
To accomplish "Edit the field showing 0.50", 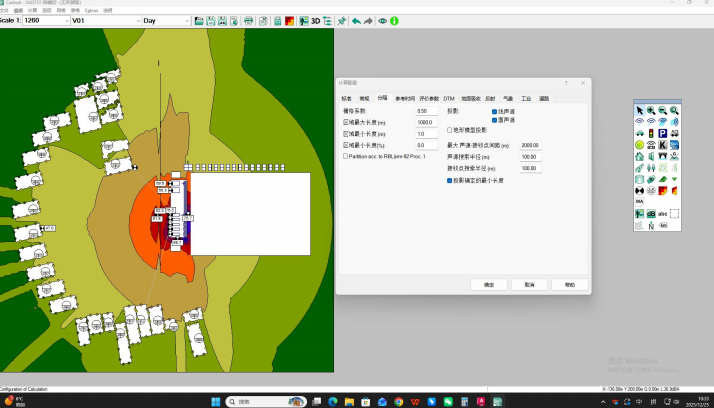I will 426,111.
